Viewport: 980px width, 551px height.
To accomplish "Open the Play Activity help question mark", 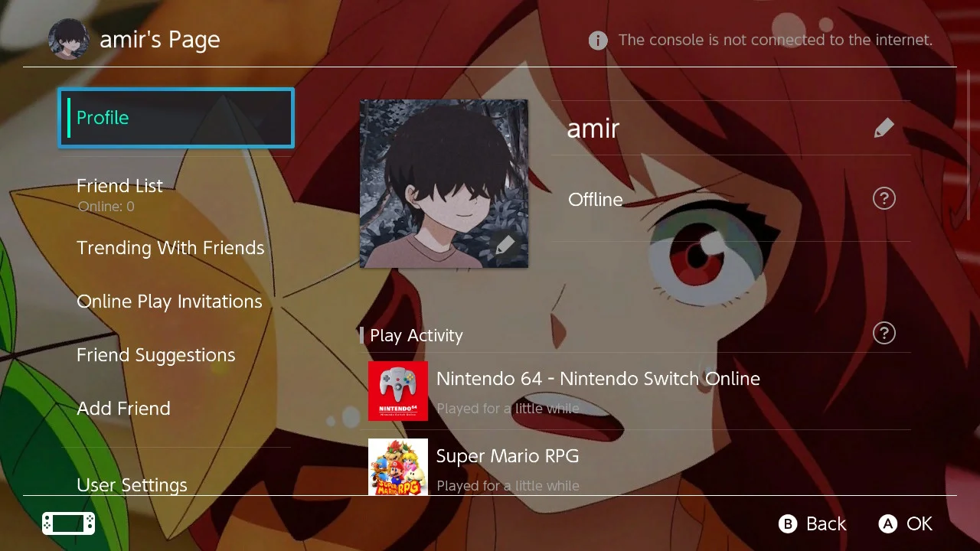I will (x=884, y=334).
